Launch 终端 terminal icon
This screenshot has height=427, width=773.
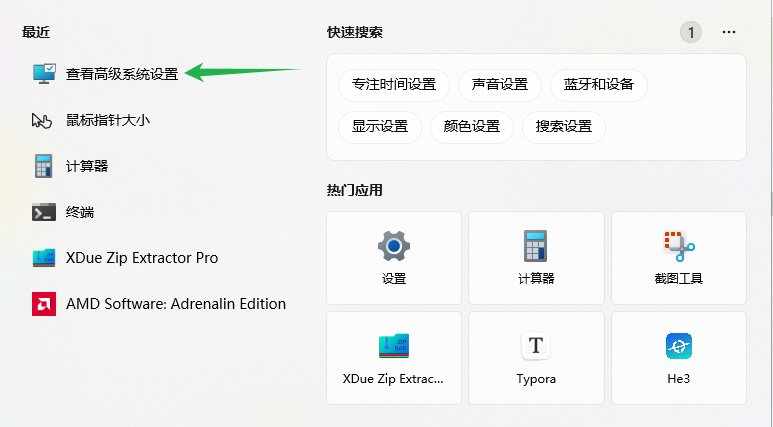pyautogui.click(x=44, y=212)
